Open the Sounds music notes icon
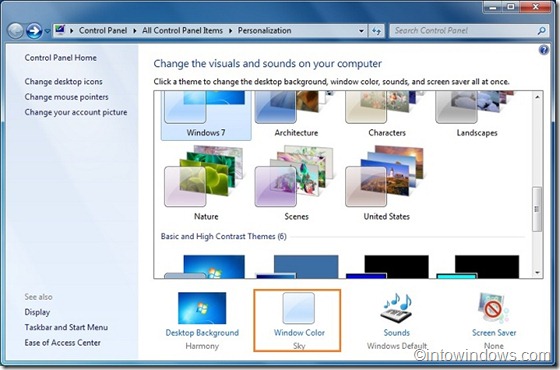The image size is (560, 370). coord(397,308)
